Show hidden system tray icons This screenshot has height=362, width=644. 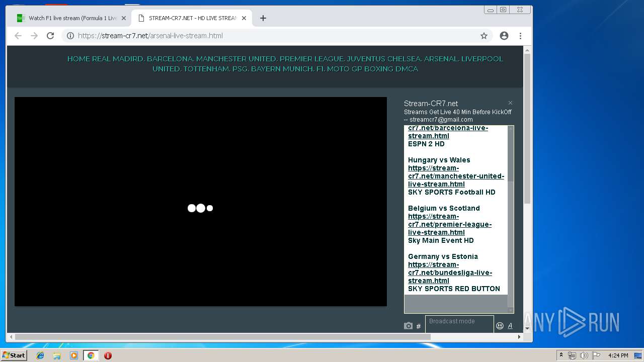pyautogui.click(x=561, y=355)
